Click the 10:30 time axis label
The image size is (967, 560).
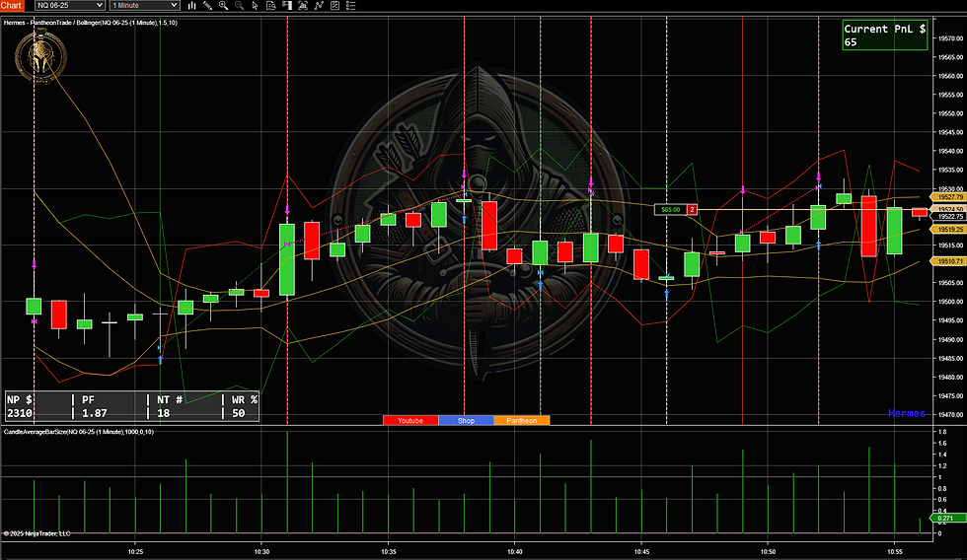tap(261, 552)
